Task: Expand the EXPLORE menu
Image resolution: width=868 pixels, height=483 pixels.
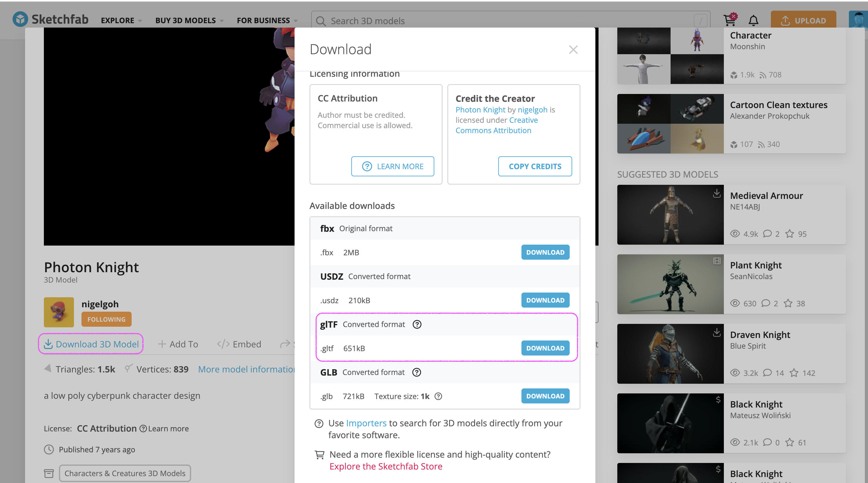Action: (121, 21)
